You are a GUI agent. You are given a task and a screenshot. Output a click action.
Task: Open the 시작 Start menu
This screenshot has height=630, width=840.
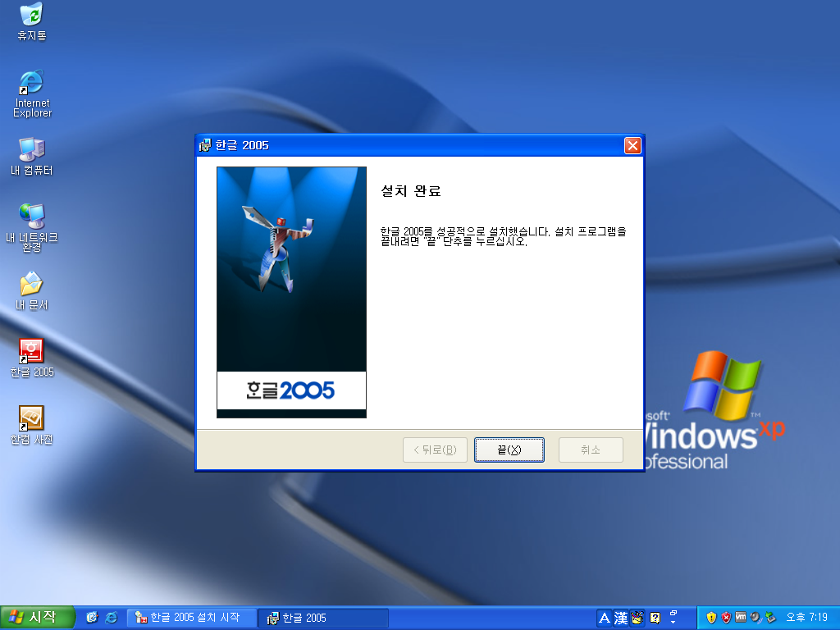click(36, 618)
